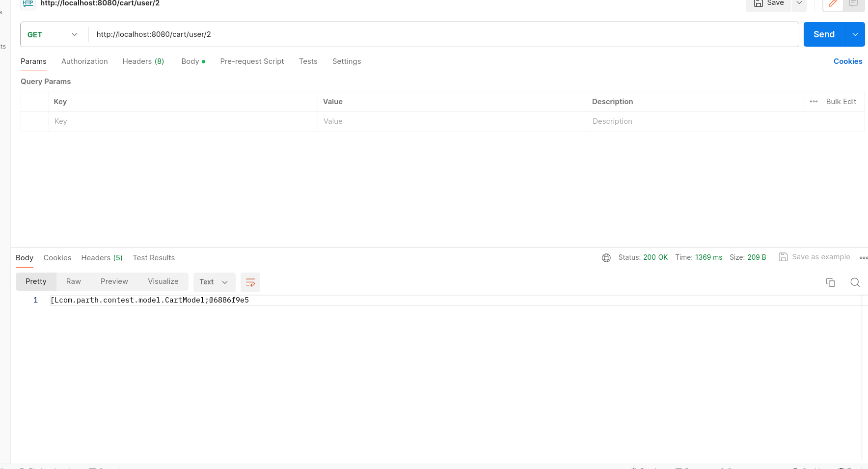Viewport: 868px width, 469px height.
Task: Open the query params column options dots
Action: pyautogui.click(x=814, y=102)
